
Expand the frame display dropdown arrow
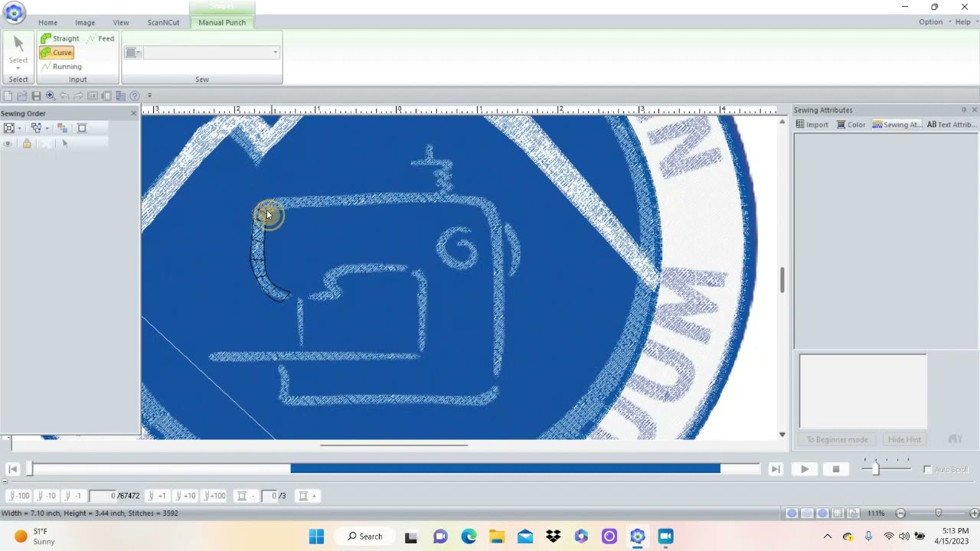19,128
